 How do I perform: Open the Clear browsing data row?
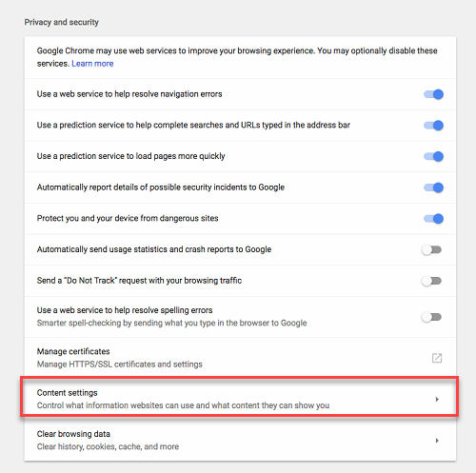pos(240,441)
